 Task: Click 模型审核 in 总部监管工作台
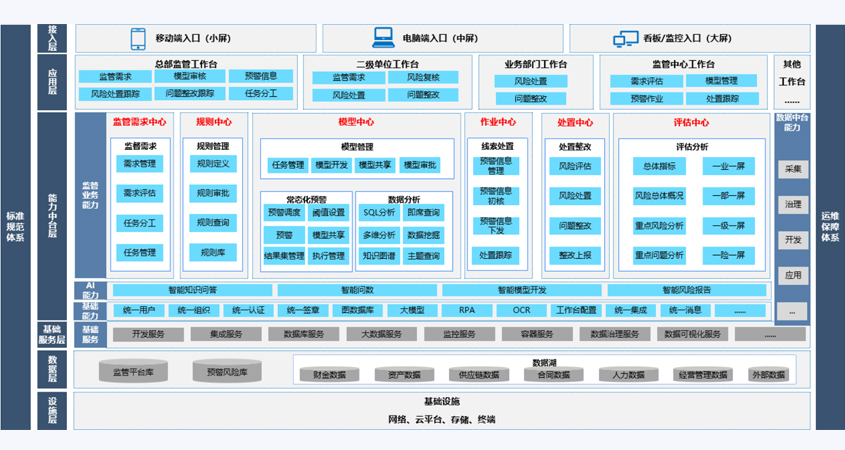click(x=190, y=77)
